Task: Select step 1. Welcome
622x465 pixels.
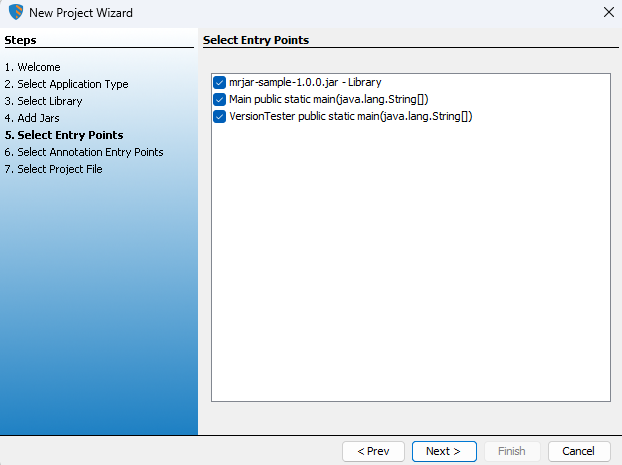Action: point(33,67)
